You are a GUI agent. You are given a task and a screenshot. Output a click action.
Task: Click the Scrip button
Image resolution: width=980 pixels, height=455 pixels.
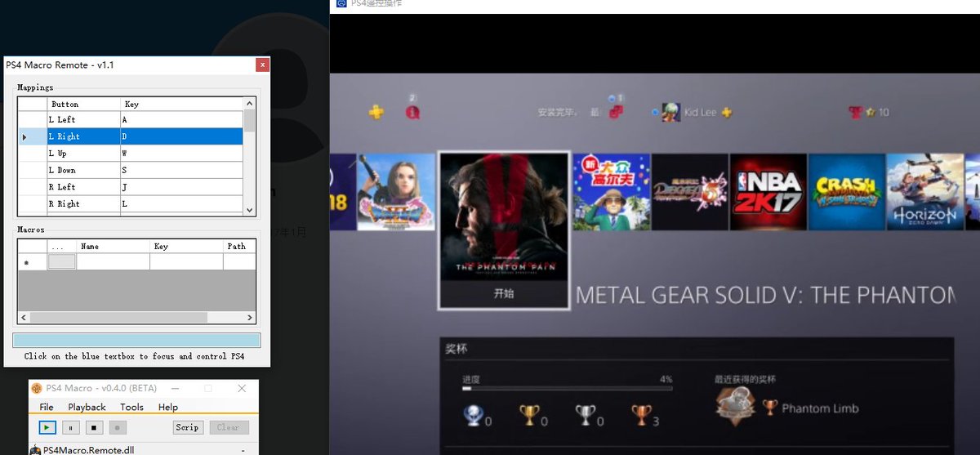pos(188,427)
